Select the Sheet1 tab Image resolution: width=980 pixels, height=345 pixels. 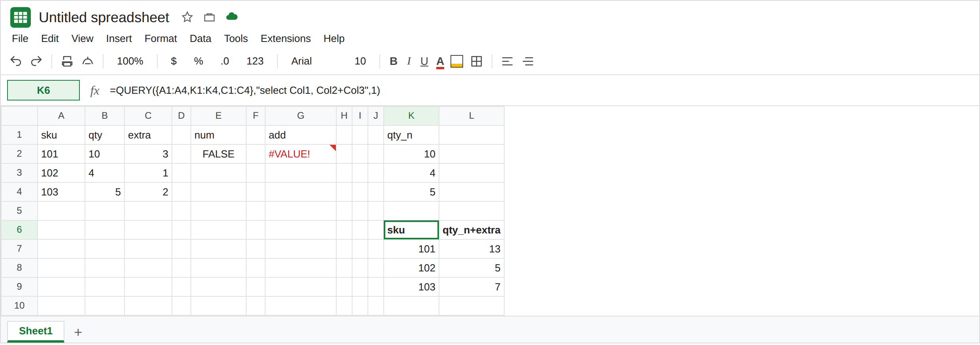[x=36, y=331]
